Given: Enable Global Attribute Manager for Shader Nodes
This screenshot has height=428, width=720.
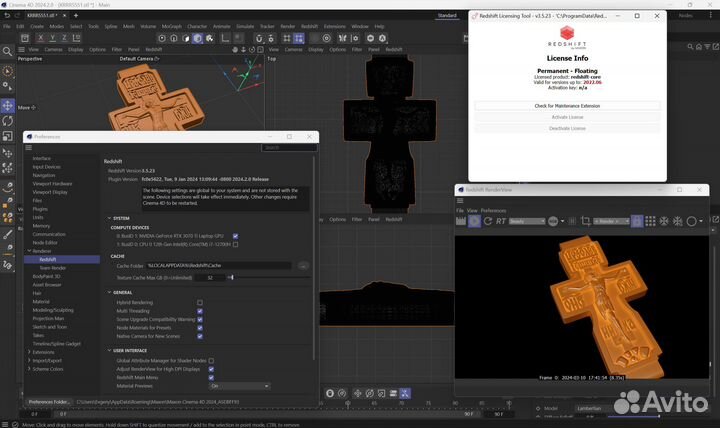Looking at the screenshot, I should point(211,361).
